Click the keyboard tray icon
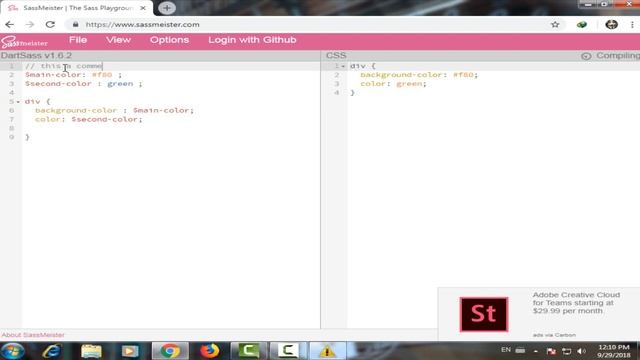Screen dimensions: 640x360 pyautogui.click(x=520, y=350)
